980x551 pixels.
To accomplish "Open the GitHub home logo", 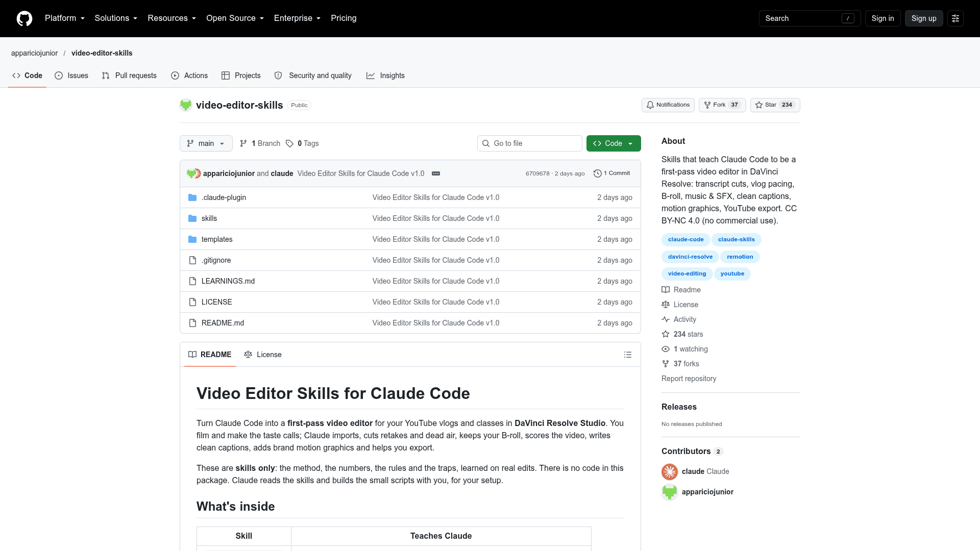I will (x=24, y=18).
